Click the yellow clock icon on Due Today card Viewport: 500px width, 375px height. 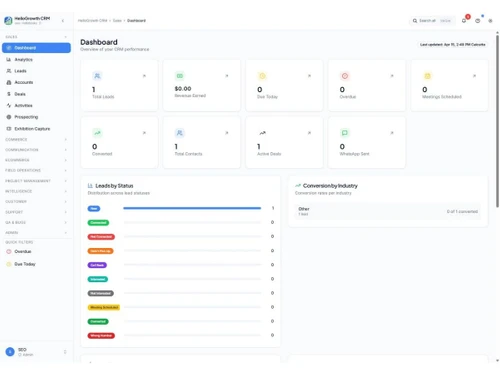tap(262, 76)
